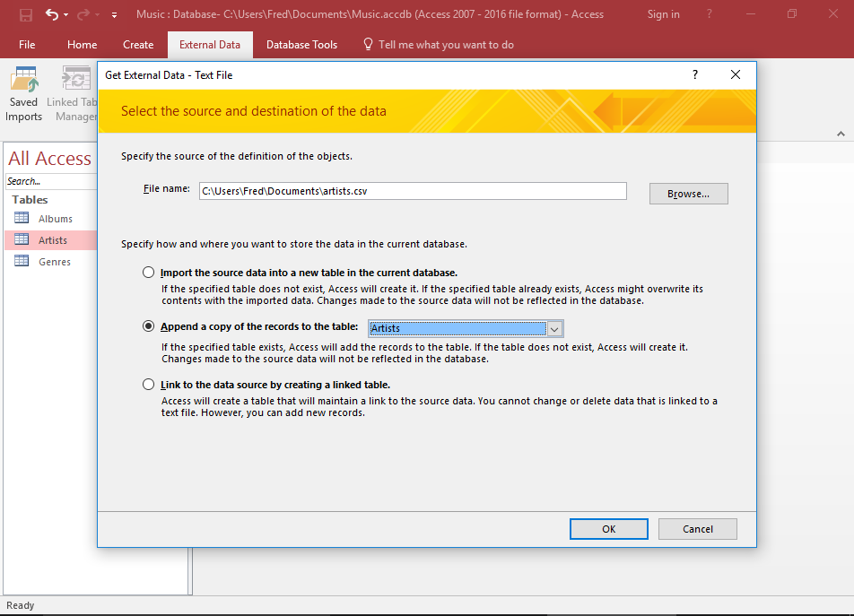Click Artists table icon in navigation pane

[x=22, y=239]
